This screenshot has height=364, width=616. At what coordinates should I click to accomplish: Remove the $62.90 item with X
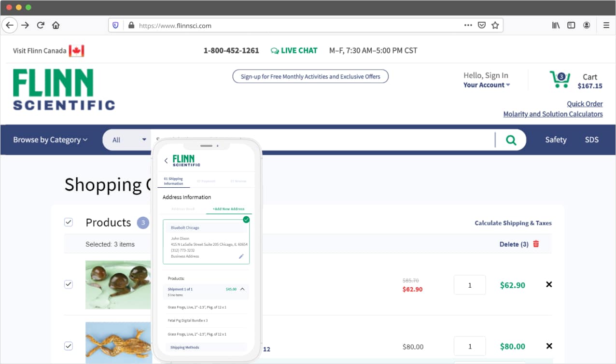coord(549,284)
